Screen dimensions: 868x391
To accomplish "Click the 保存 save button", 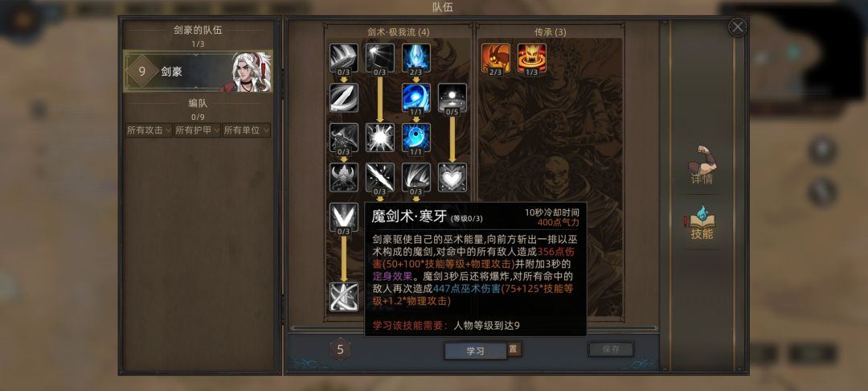I will pos(611,349).
